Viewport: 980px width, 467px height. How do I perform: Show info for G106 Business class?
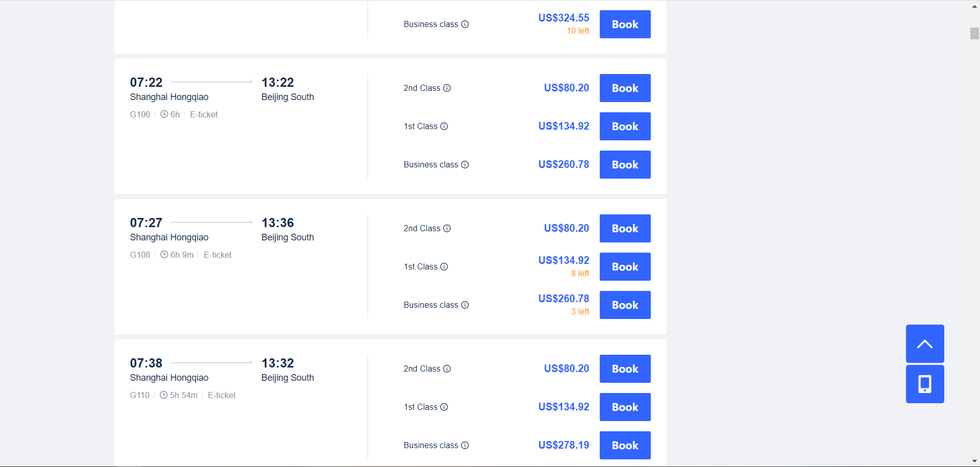point(465,164)
